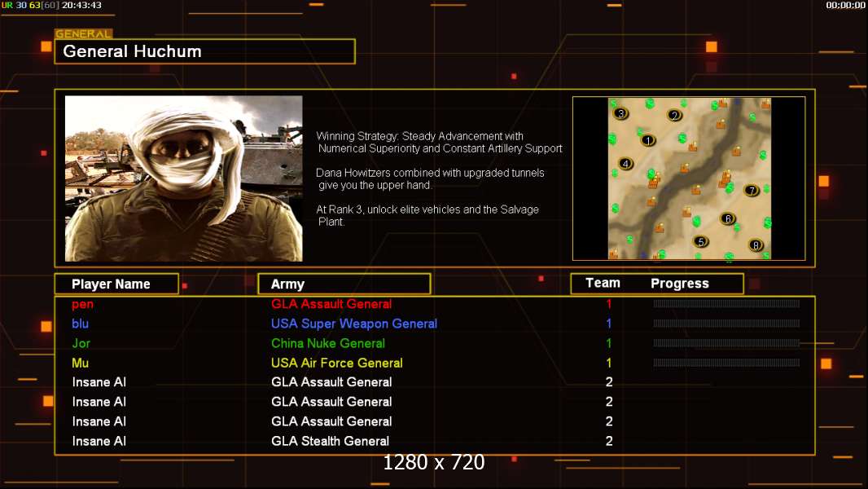Click the Team column header
Screen dimensions: 868x489
pyautogui.click(x=603, y=283)
